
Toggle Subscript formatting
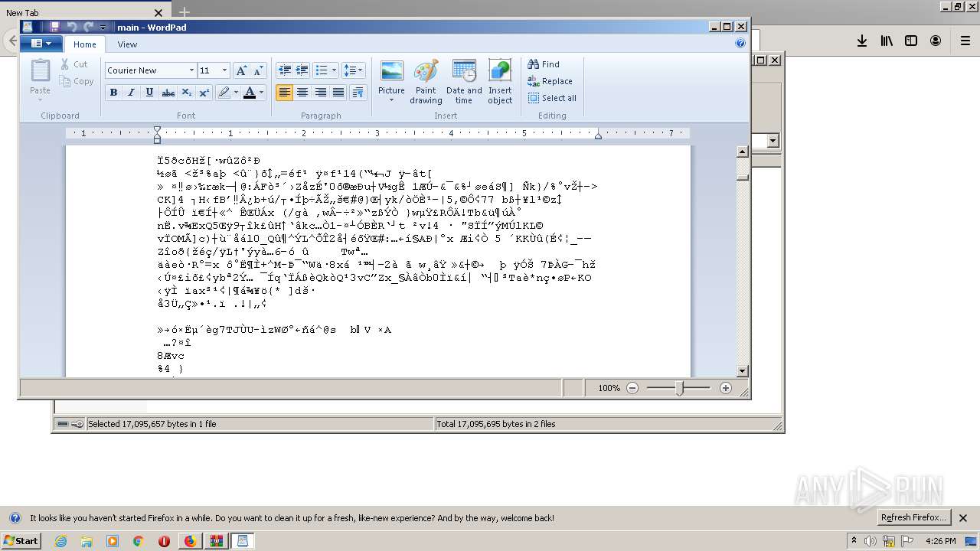point(186,93)
